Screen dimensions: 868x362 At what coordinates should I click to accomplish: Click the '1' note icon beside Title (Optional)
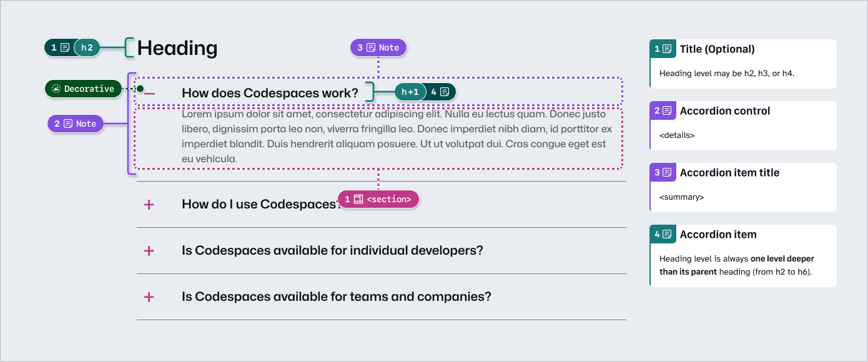pyautogui.click(x=663, y=49)
